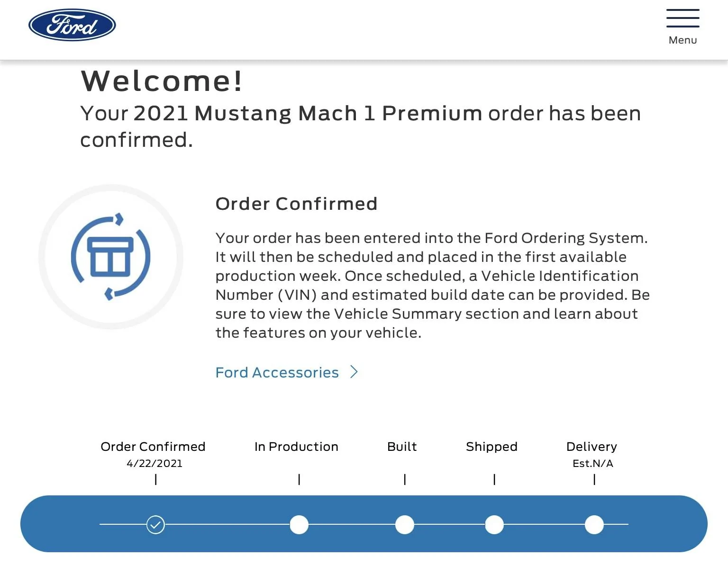728x574 pixels.
Task: Click the Delivery progress dot
Action: (594, 524)
